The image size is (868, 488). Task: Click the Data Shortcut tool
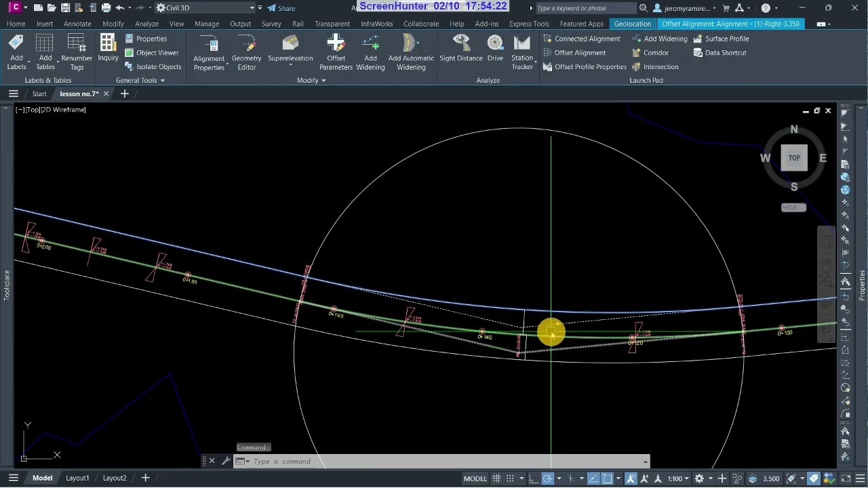[719, 53]
